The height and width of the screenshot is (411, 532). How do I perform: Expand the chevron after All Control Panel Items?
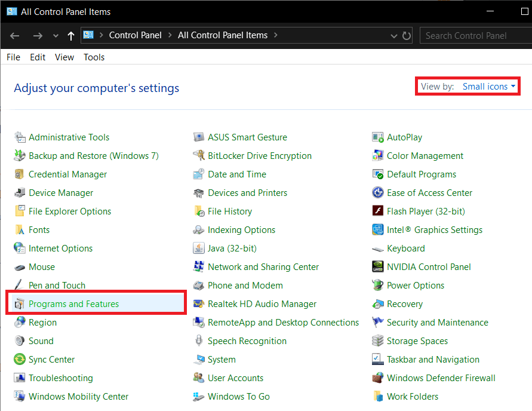[x=275, y=35]
